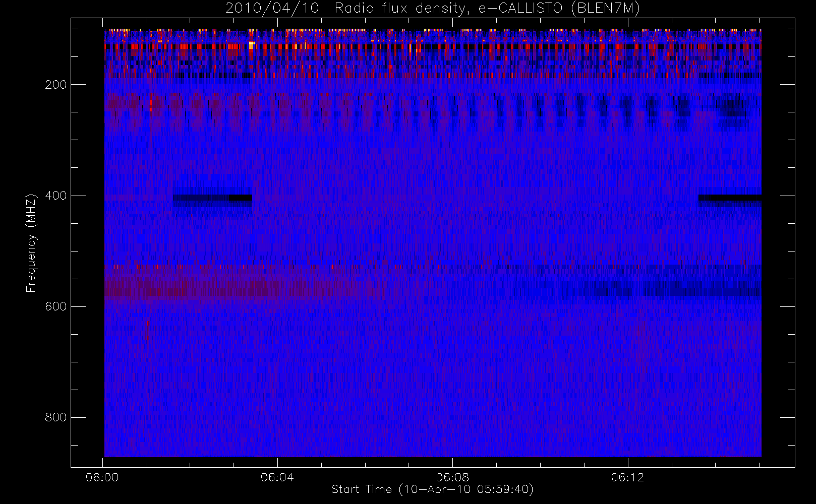Viewport: 816px width, 504px height.
Task: Click the '06:08' time tick label
Action: click(452, 477)
